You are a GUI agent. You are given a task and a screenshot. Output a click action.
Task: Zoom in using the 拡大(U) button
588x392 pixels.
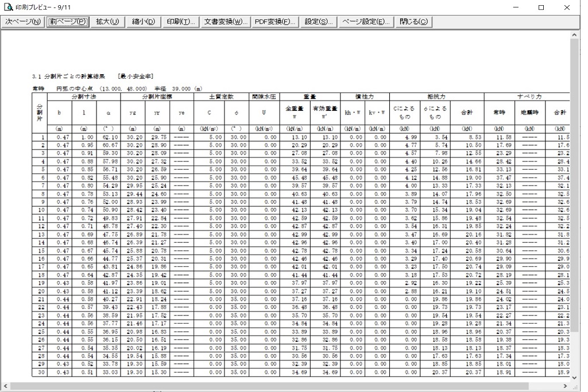107,22
